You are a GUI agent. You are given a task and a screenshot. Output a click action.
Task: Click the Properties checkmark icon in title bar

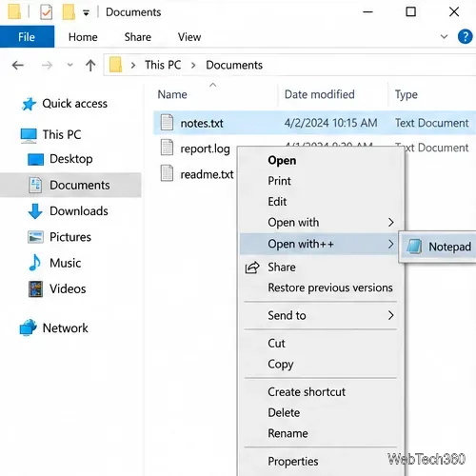coord(47,12)
